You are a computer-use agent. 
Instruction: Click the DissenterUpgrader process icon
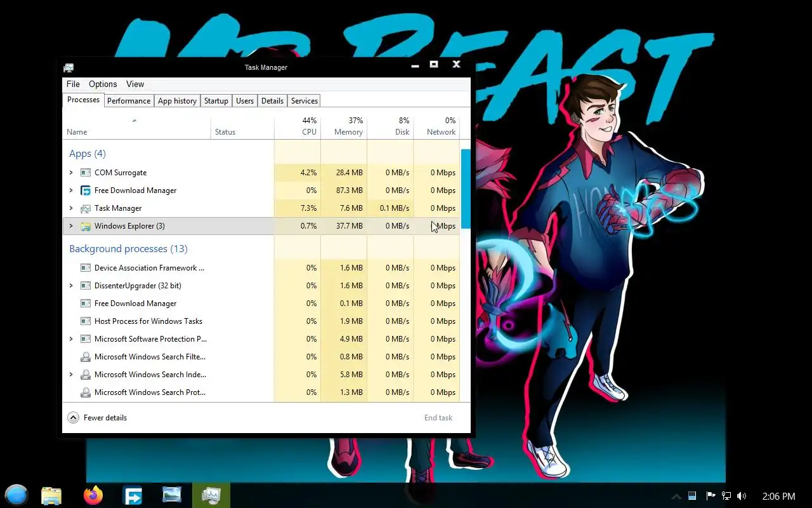(x=86, y=286)
